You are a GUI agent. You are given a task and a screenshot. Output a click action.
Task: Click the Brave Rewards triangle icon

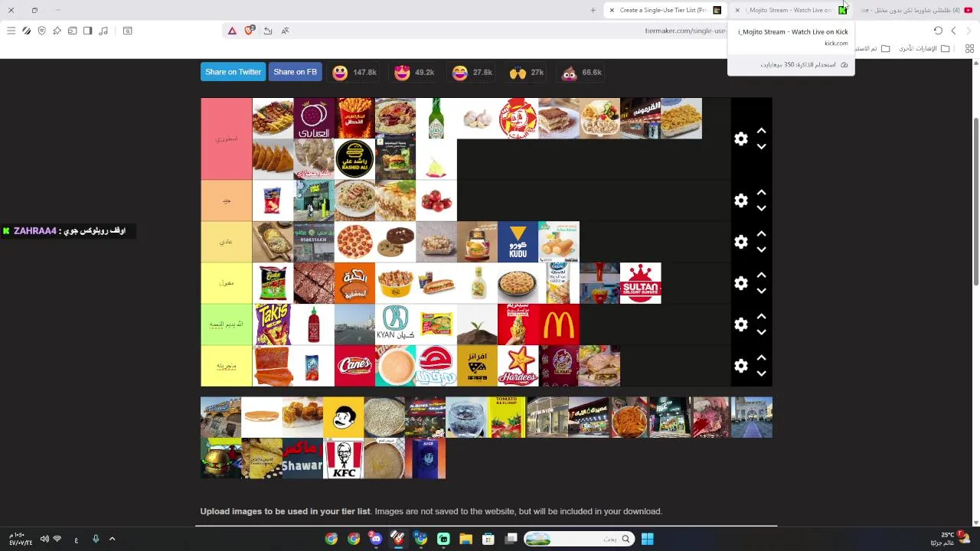232,31
